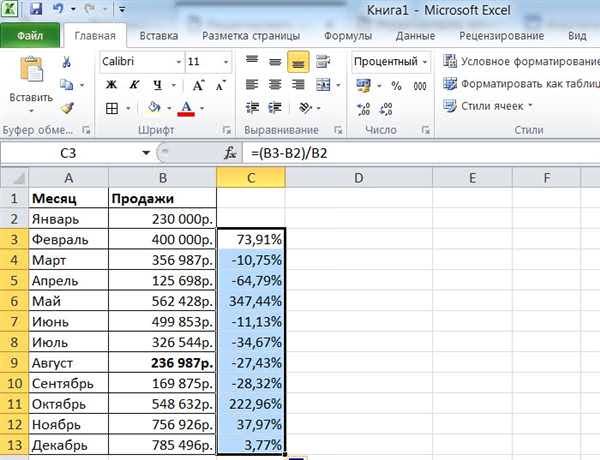Cut selection with the scissors icon
The width and height of the screenshot is (600, 460).
coord(67,62)
